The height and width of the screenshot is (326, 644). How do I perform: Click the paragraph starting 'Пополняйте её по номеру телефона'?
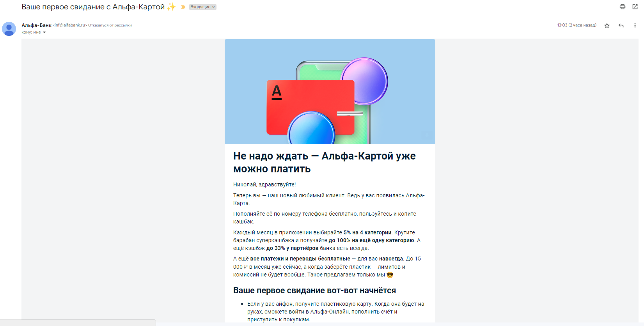[x=325, y=218]
